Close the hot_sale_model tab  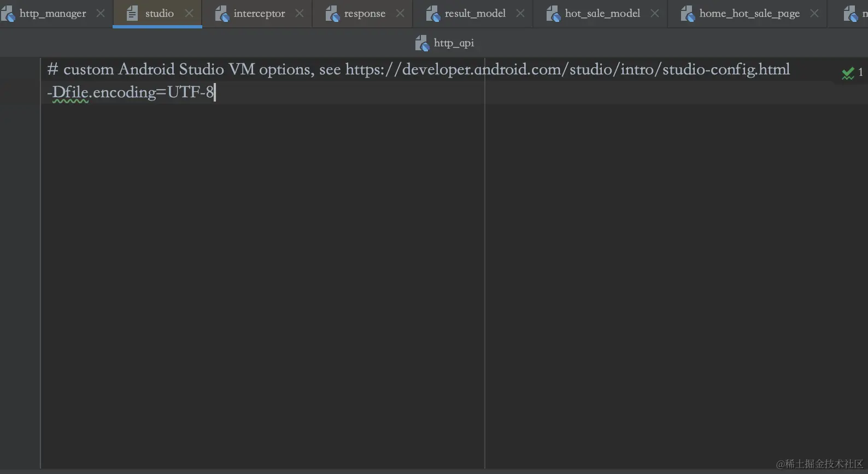(x=655, y=13)
